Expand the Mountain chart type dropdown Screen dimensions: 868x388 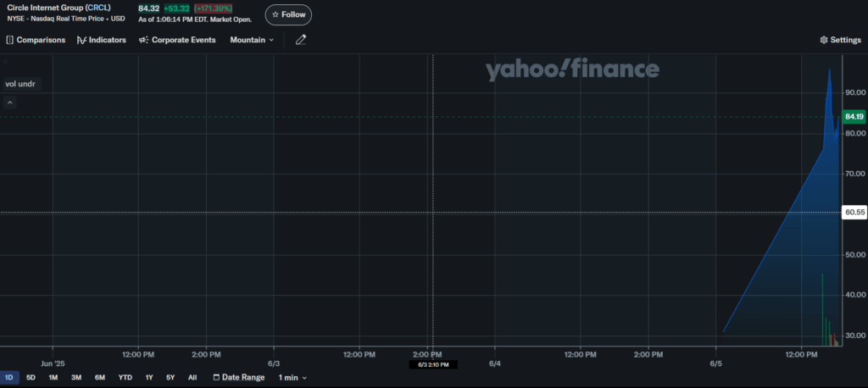tap(252, 40)
